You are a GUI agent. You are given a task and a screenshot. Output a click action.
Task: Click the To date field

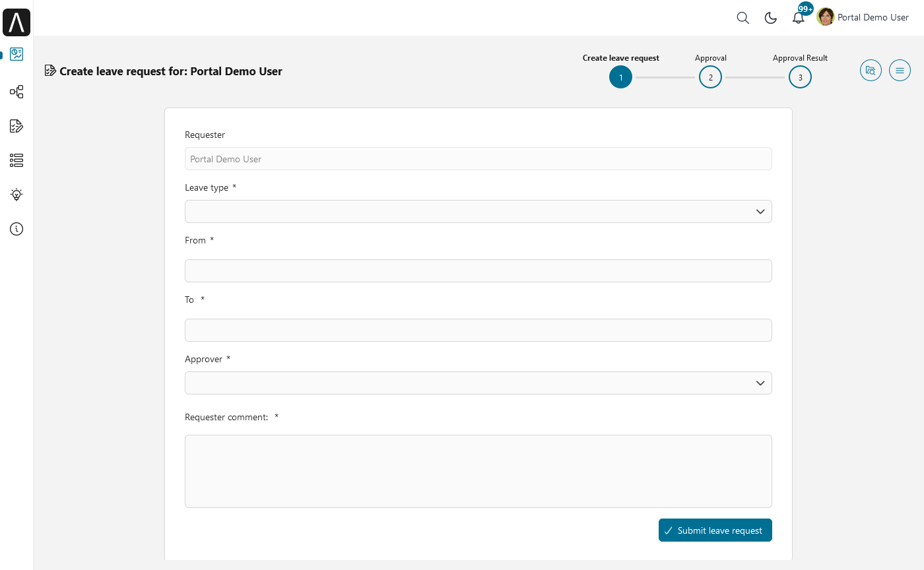(x=478, y=330)
